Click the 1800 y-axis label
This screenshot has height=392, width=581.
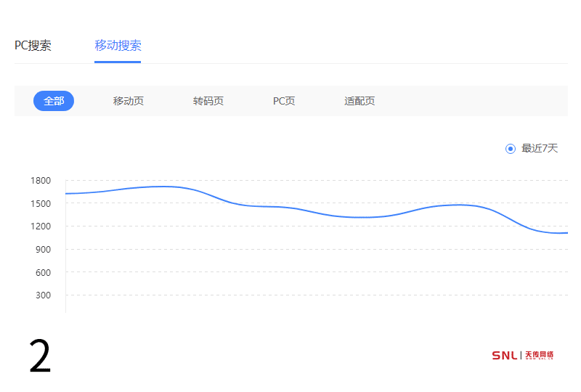[x=41, y=181]
